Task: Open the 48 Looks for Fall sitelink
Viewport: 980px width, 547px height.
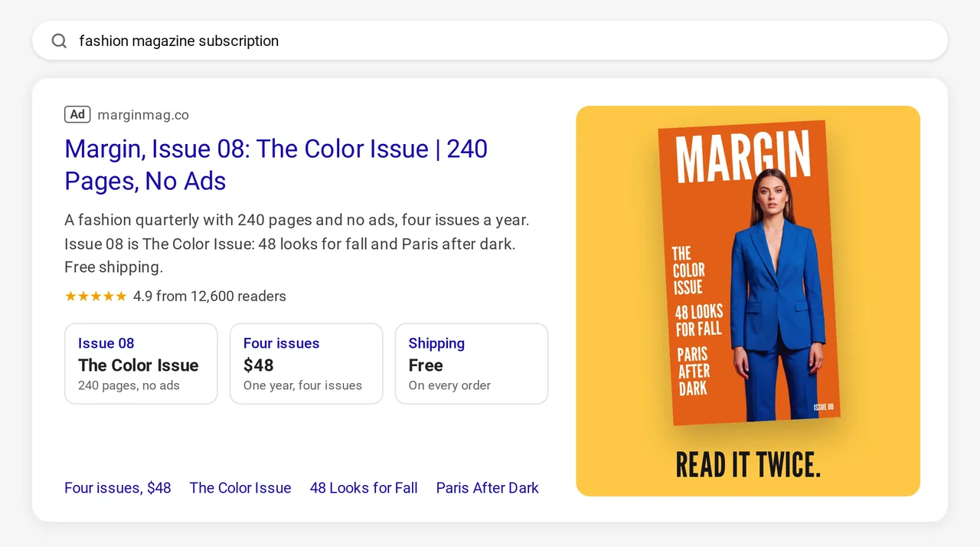Action: [364, 488]
